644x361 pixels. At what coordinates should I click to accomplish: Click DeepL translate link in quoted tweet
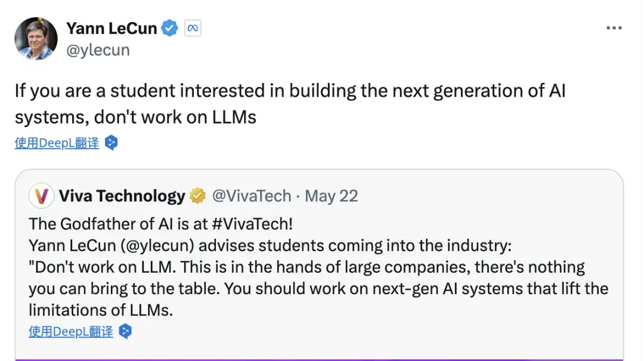pyautogui.click(x=70, y=331)
